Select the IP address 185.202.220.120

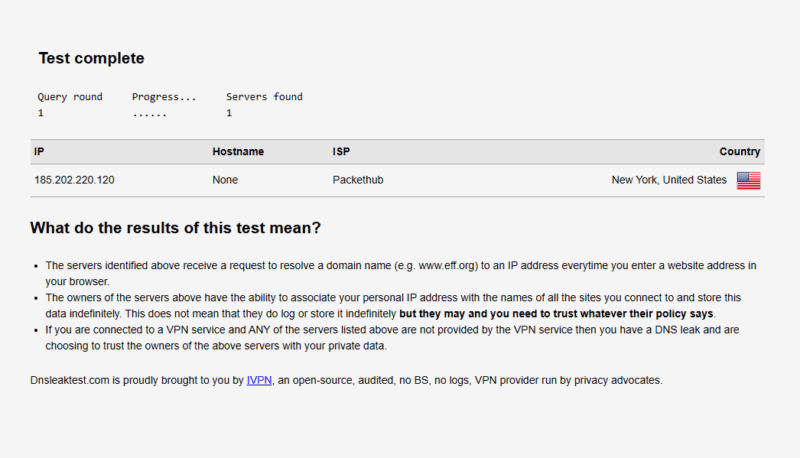click(x=74, y=180)
